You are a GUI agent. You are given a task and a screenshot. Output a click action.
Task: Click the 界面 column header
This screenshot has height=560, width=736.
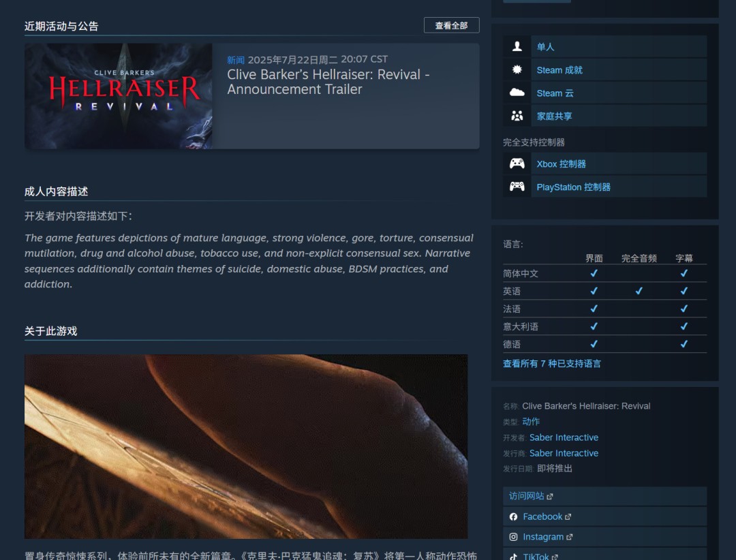594,258
